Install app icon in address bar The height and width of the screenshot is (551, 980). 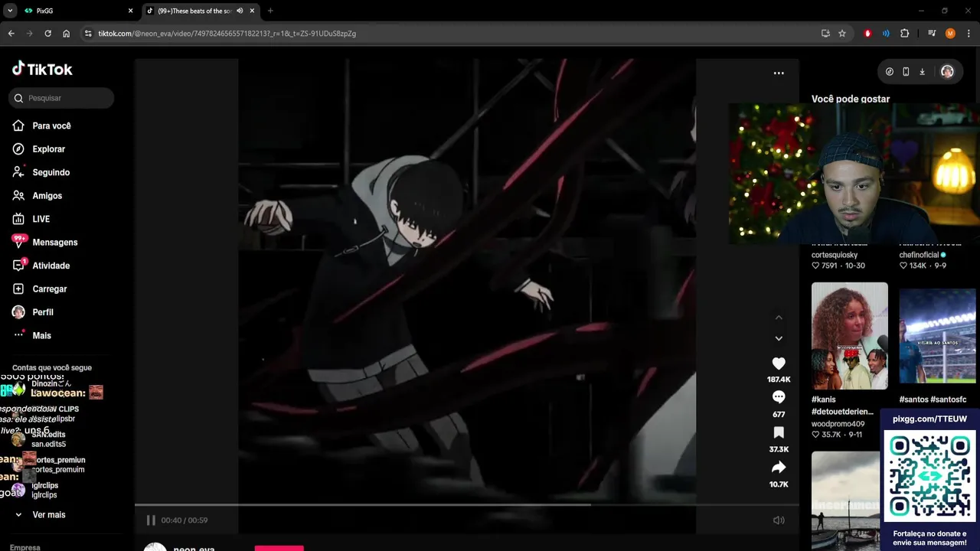point(825,34)
